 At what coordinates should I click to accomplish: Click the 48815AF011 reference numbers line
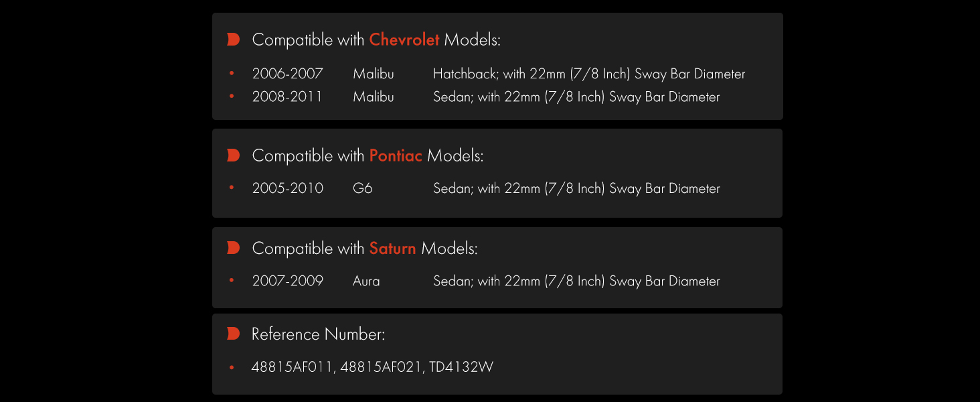click(372, 366)
